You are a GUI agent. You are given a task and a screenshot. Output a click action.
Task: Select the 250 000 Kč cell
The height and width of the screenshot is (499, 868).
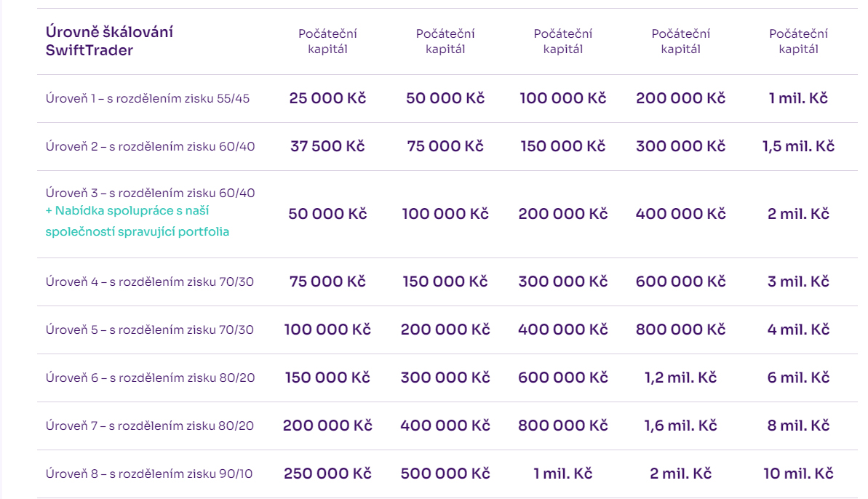(x=327, y=474)
